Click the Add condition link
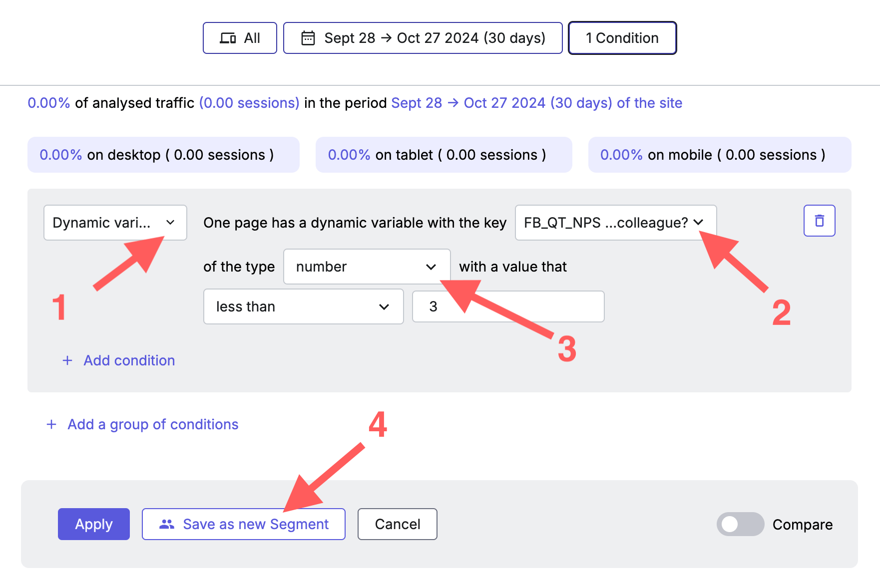The image size is (880, 588). (129, 360)
